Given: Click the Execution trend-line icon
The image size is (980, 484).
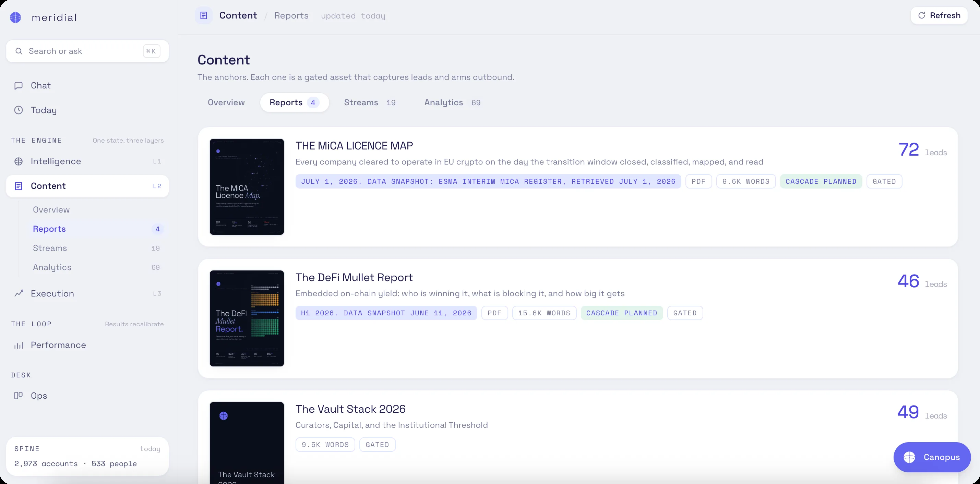Looking at the screenshot, I should (x=19, y=293).
